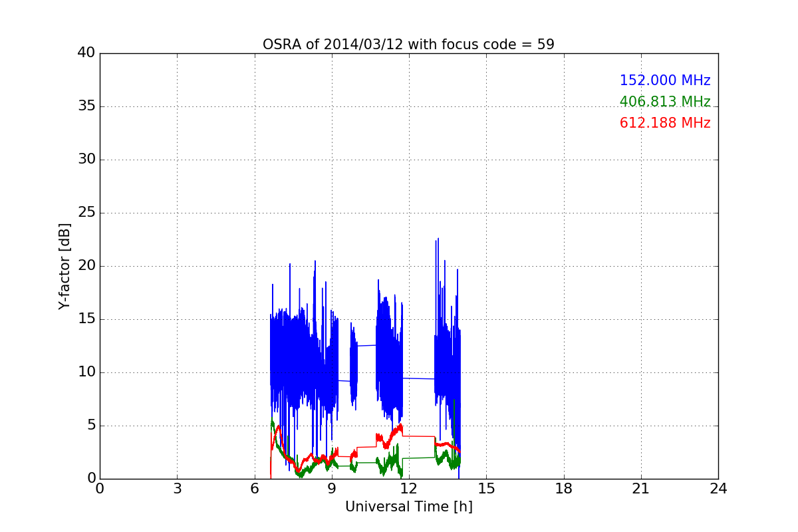Click the y-axis tick label '10'
This screenshot has width=798, height=532.
pos(86,372)
